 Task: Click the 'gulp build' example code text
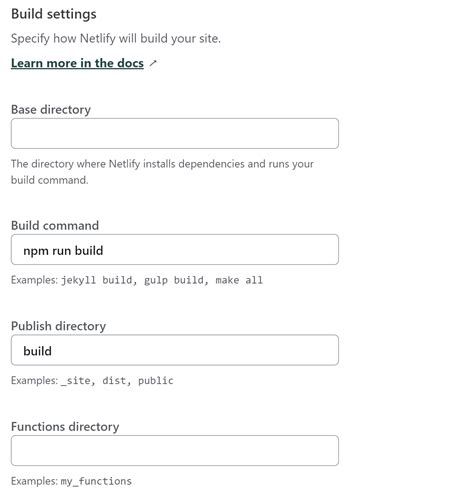pyautogui.click(x=173, y=280)
